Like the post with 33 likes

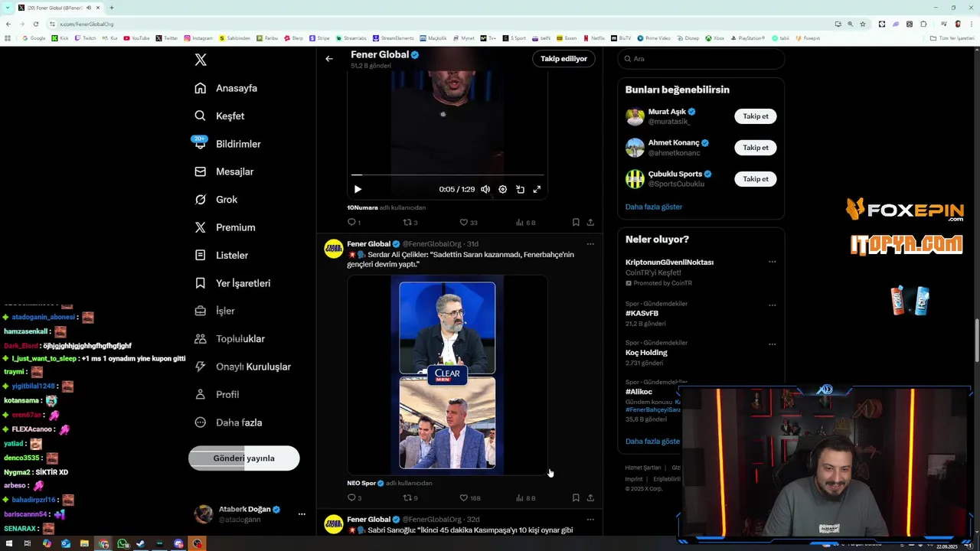[468, 223]
